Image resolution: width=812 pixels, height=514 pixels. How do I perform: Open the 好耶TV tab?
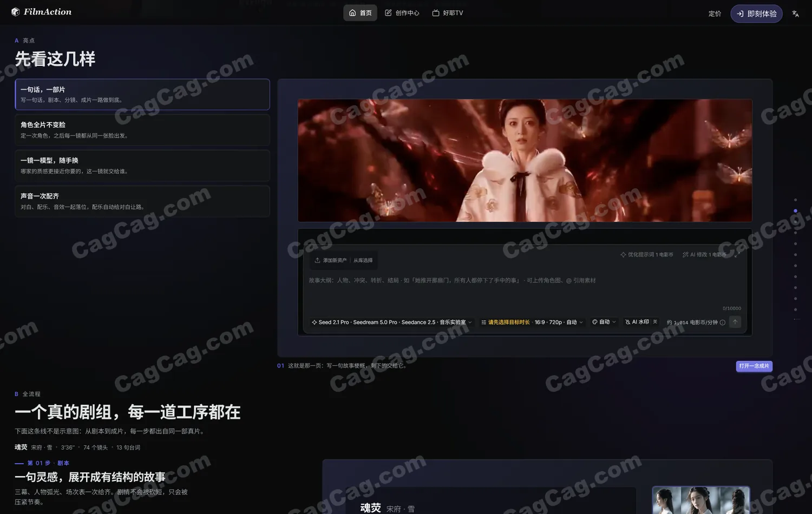447,13
